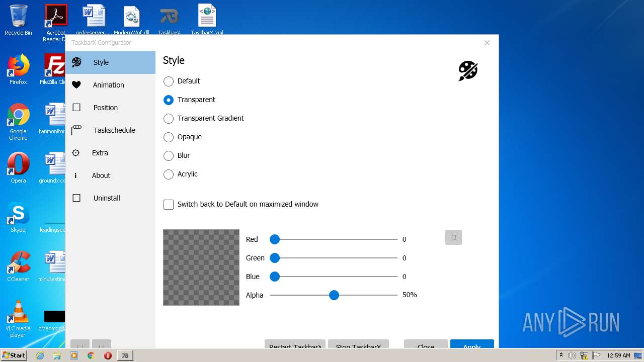Click the Alpha slider handle at 50%
Image resolution: width=644 pixels, height=362 pixels.
(334, 295)
